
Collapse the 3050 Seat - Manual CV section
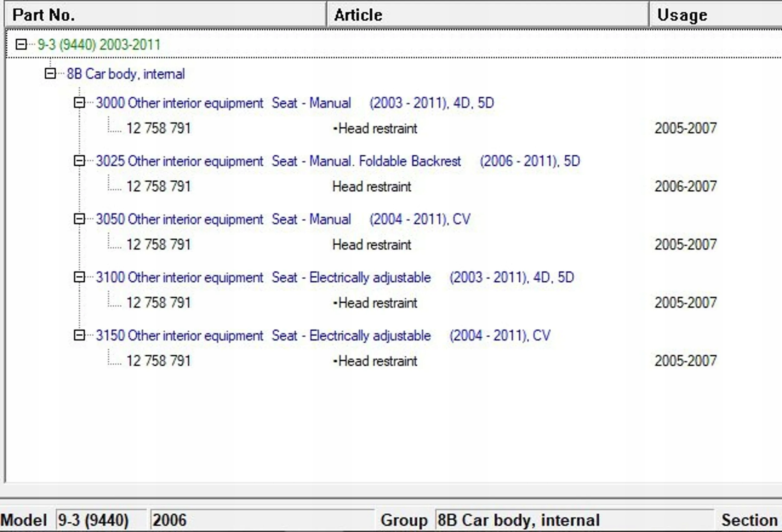(x=79, y=219)
